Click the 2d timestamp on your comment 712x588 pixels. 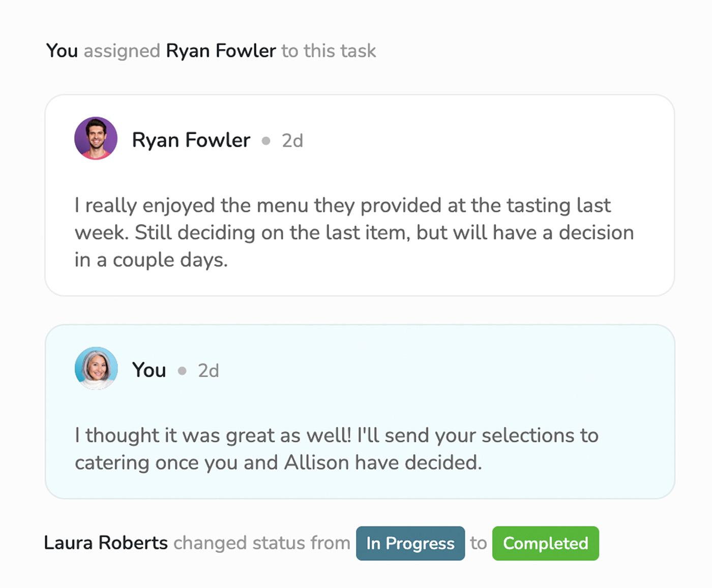pos(209,371)
